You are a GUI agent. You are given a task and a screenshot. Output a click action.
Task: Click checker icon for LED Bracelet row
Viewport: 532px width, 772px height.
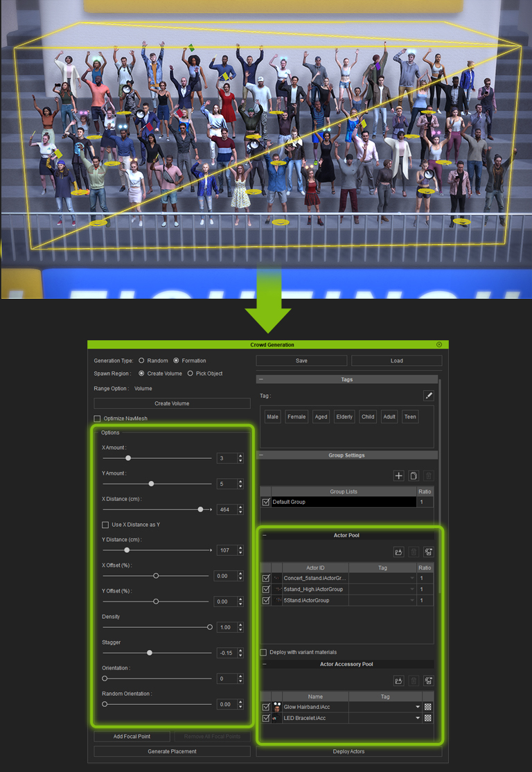[x=428, y=718]
